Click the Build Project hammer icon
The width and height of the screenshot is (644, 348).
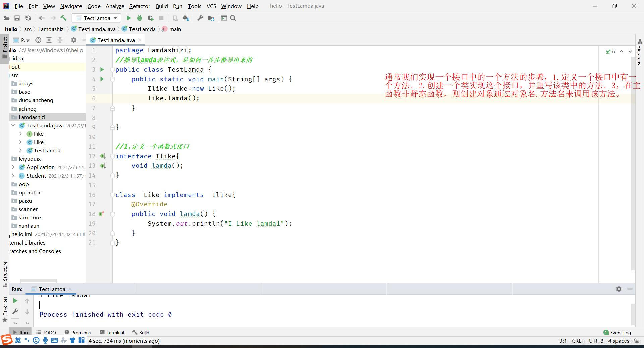[64, 18]
